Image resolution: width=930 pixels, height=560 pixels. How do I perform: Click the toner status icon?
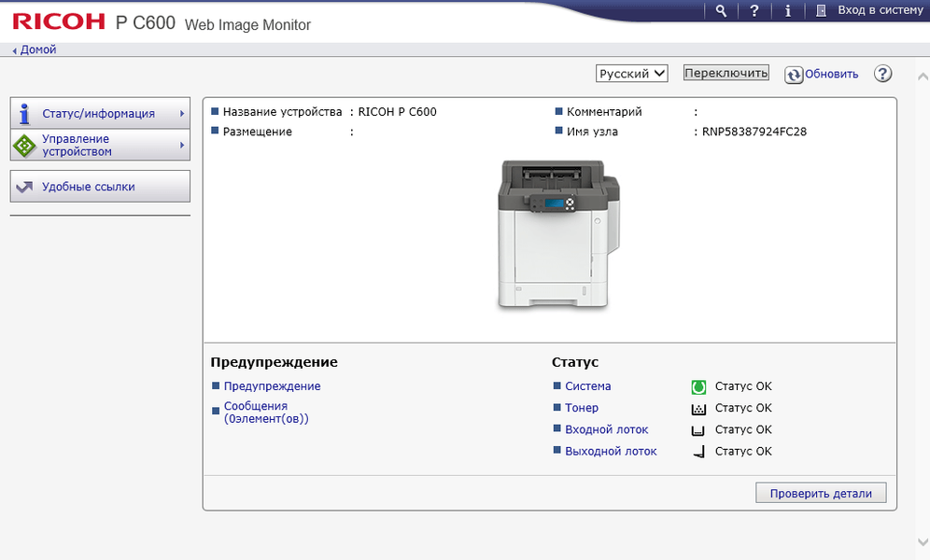pyautogui.click(x=697, y=408)
